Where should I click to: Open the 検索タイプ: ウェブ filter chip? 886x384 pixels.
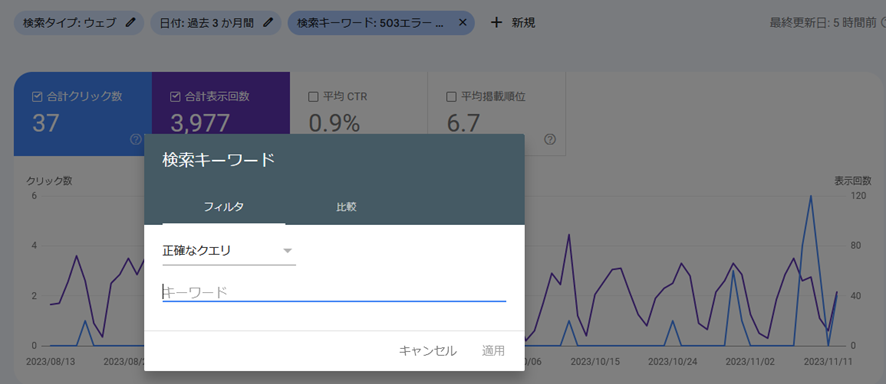coord(79,23)
